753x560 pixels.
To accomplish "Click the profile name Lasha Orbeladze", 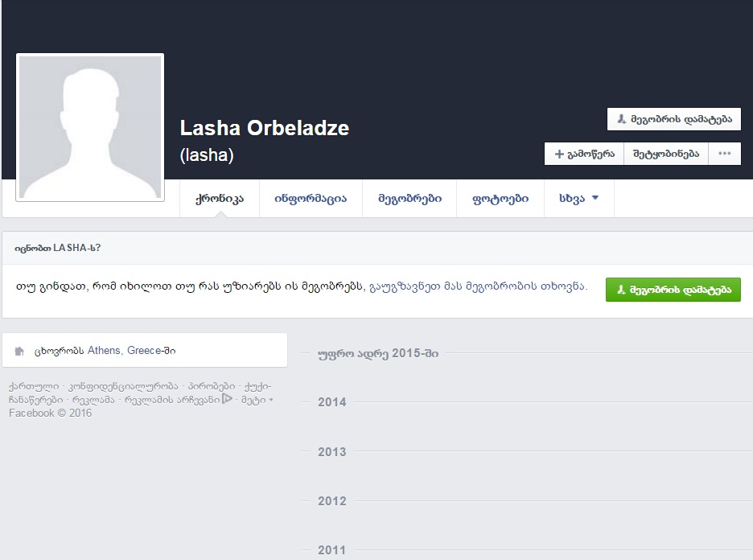I will click(x=264, y=128).
